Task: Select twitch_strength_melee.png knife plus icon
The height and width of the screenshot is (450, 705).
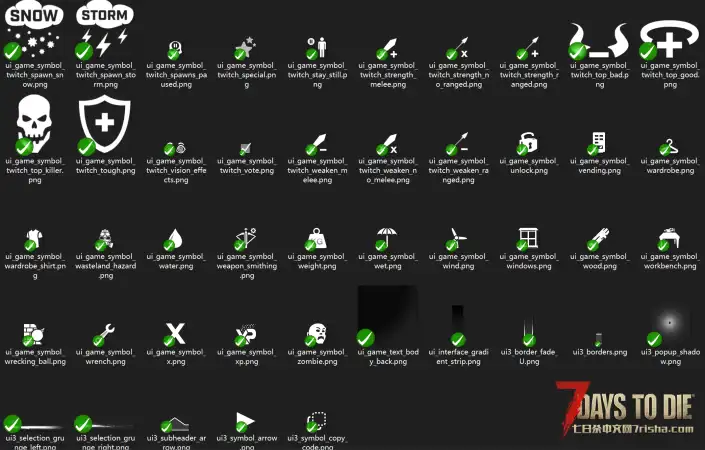Action: 388,49
